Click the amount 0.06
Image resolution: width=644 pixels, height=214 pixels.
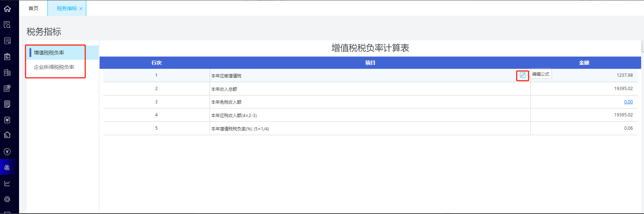pyautogui.click(x=628, y=128)
